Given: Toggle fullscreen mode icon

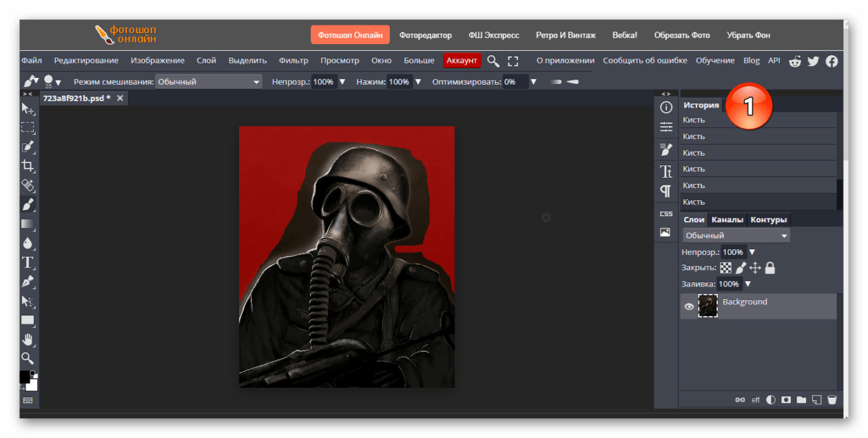Looking at the screenshot, I should [x=513, y=61].
